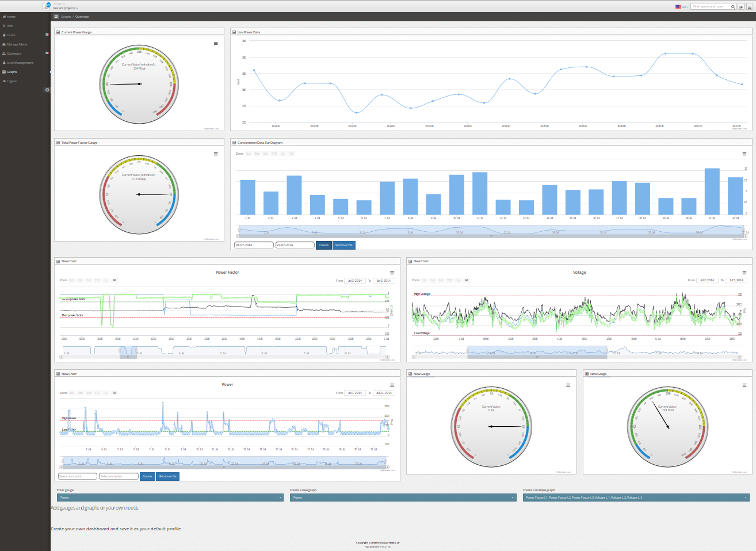Click the Current Power Gauge panel icon
The height and width of the screenshot is (551, 756).
[x=58, y=32]
